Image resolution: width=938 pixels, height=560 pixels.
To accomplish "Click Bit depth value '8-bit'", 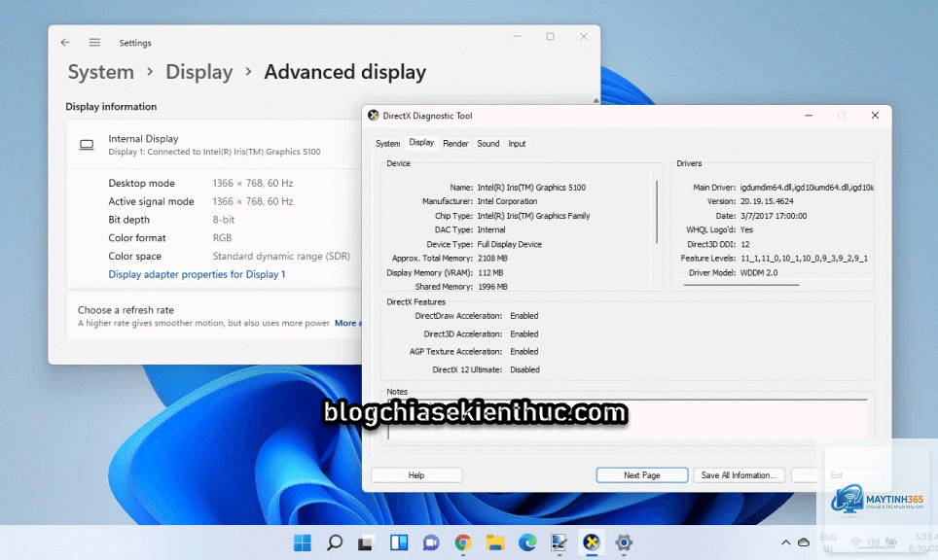I will coord(224,220).
